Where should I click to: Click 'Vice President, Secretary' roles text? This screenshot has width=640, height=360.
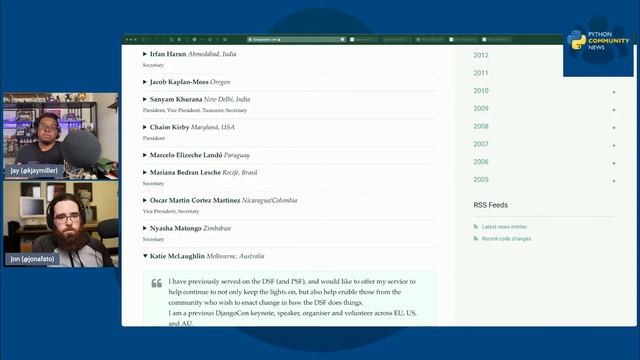click(x=171, y=211)
